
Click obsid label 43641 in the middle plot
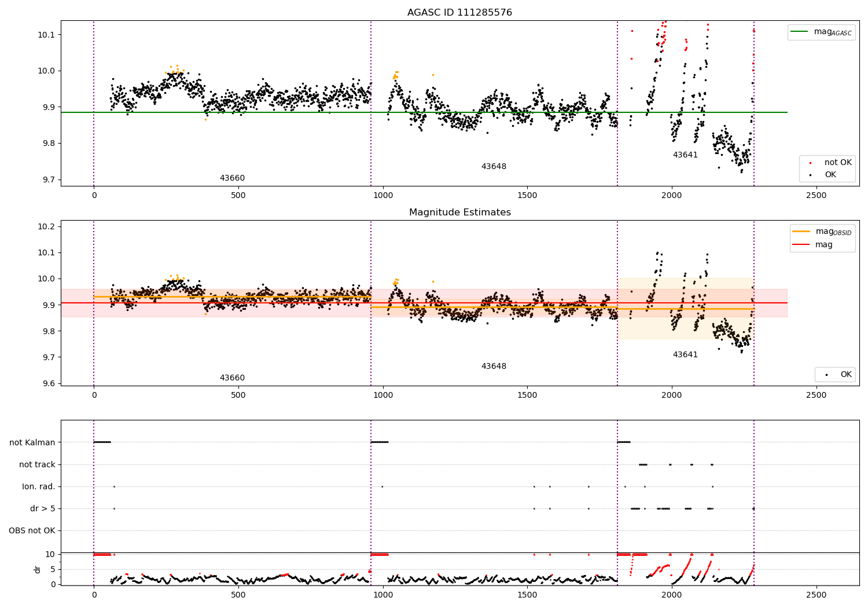coord(685,355)
